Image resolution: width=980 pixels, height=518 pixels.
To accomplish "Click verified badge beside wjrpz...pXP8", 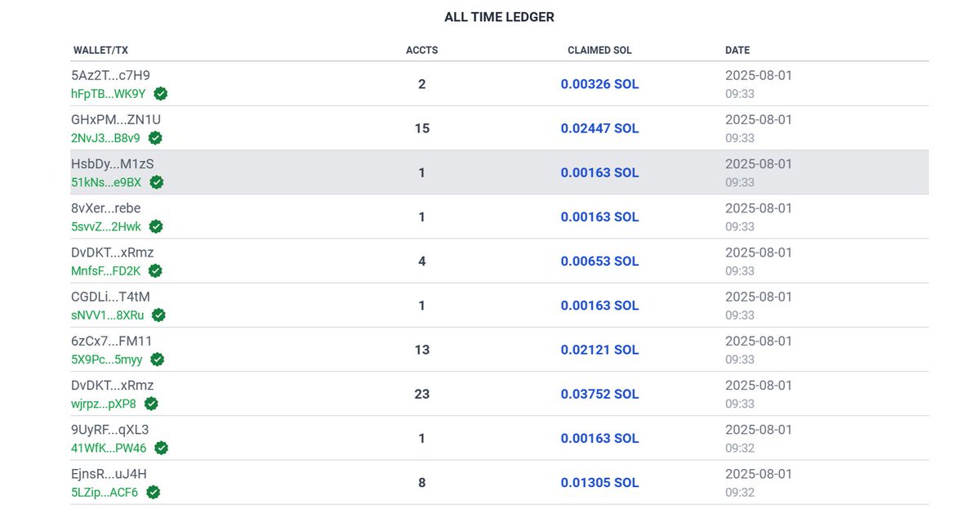I will coord(152,404).
